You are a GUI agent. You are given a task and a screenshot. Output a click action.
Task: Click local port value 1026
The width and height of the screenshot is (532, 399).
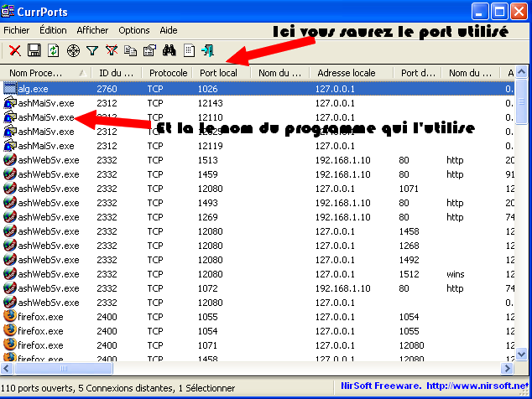coord(207,89)
